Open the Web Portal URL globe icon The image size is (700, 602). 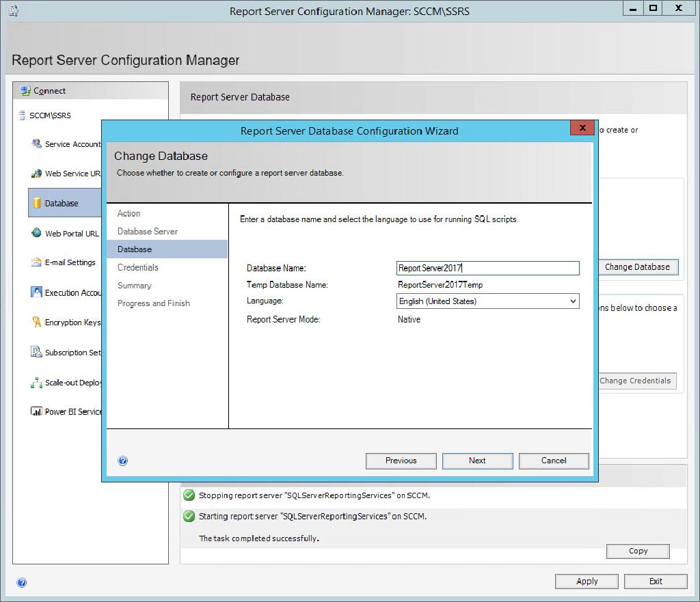tap(37, 233)
